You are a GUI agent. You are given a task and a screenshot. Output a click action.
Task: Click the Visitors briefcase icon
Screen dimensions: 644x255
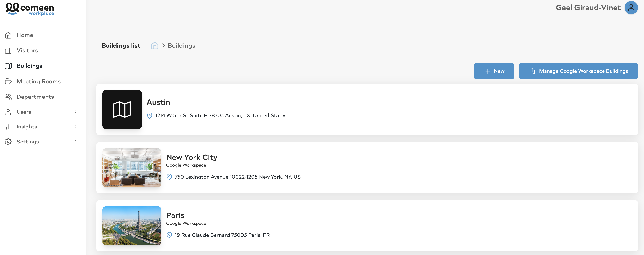(x=8, y=51)
